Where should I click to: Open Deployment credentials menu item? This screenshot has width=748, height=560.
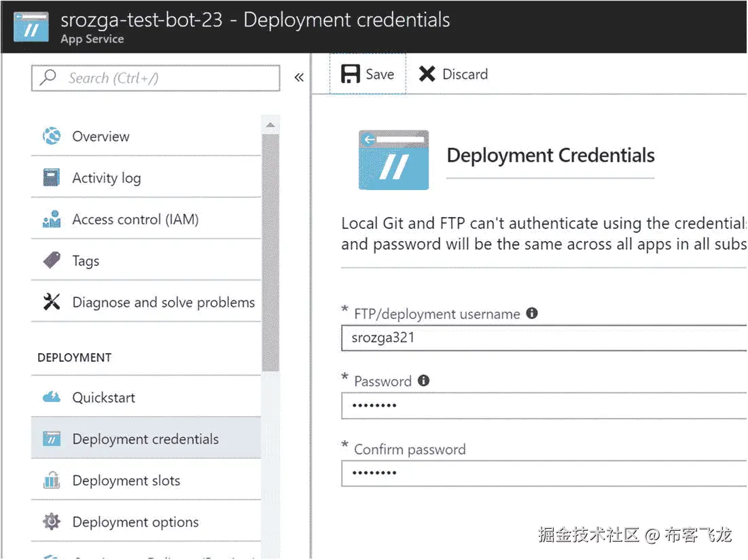[145, 439]
